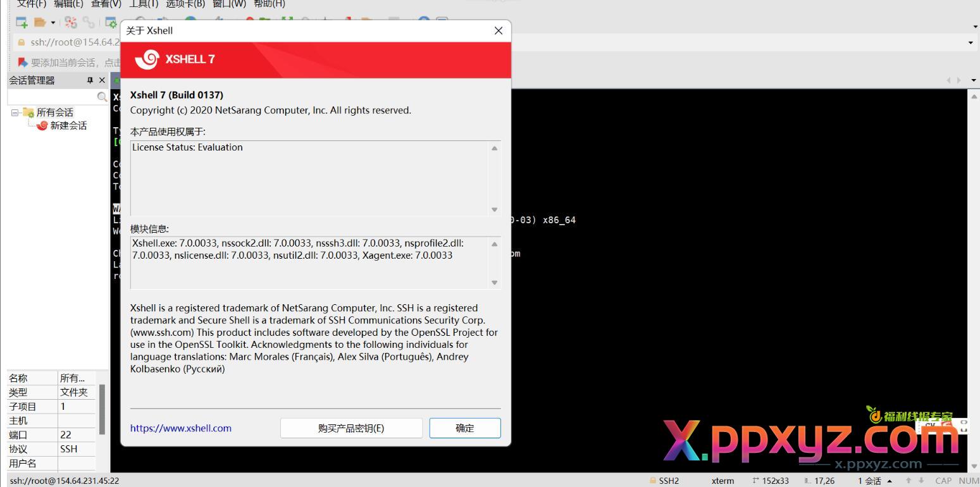Click the license box scroll-up arrow

click(x=495, y=148)
